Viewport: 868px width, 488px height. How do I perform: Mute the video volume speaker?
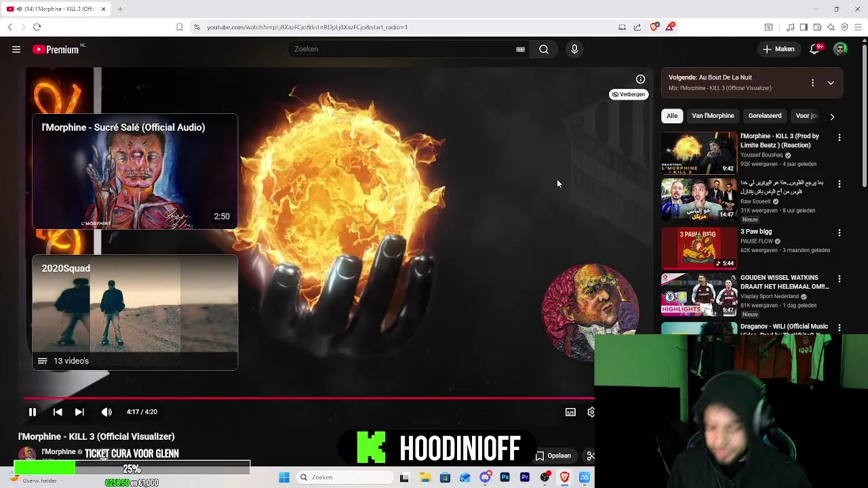(106, 411)
